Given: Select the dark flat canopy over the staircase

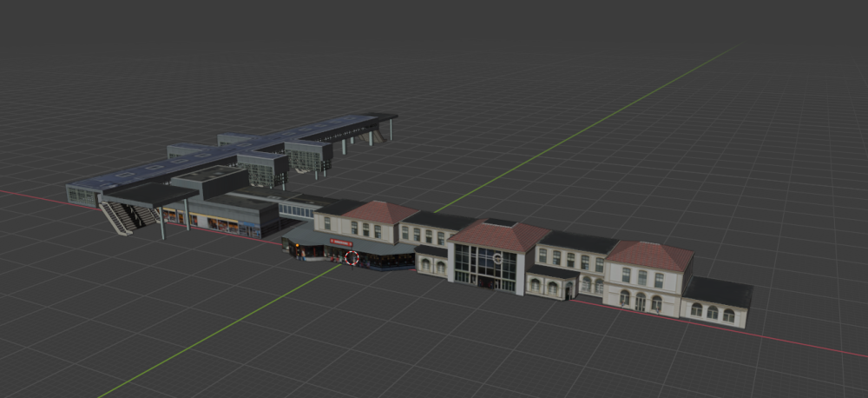Looking at the screenshot, I should (x=148, y=195).
